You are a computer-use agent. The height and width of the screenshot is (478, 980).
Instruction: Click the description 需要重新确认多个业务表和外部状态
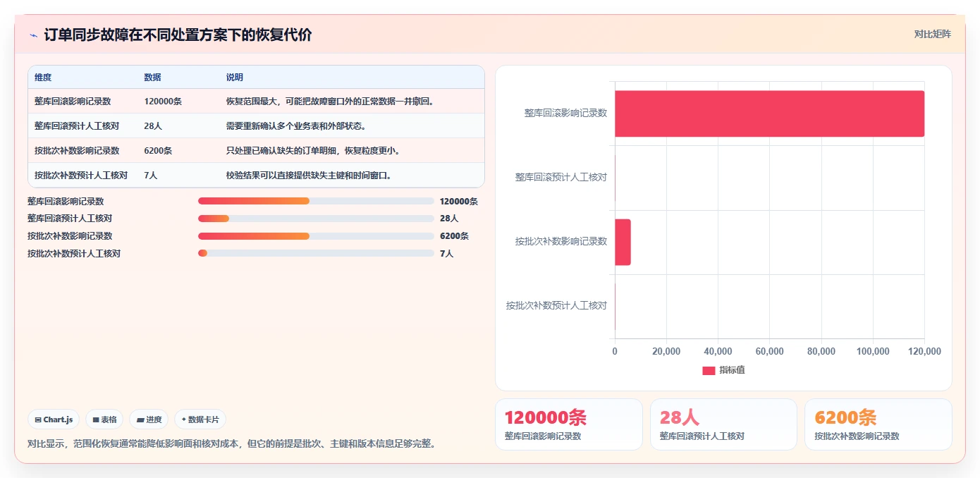pyautogui.click(x=296, y=126)
